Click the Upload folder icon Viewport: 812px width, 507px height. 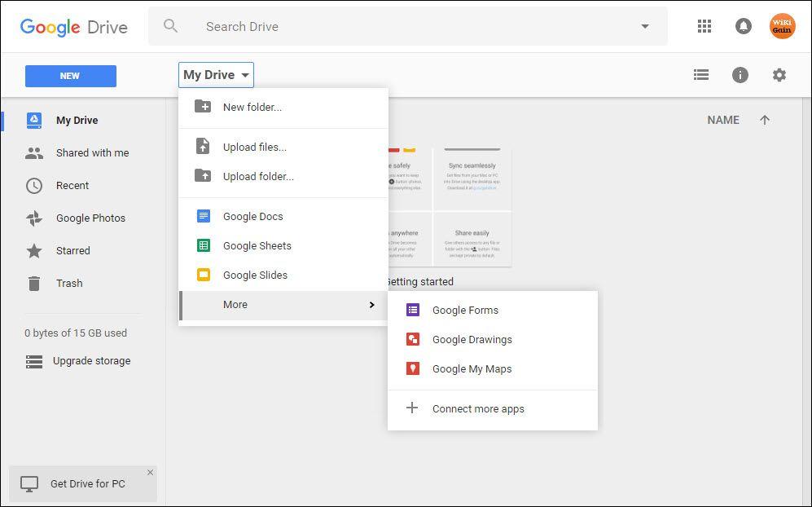[203, 175]
